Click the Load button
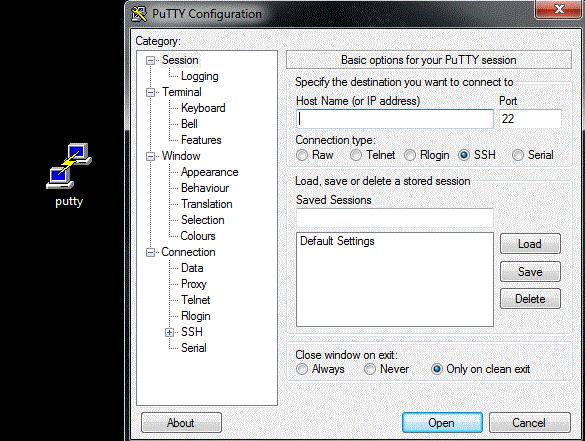The image size is (585, 441). point(530,244)
